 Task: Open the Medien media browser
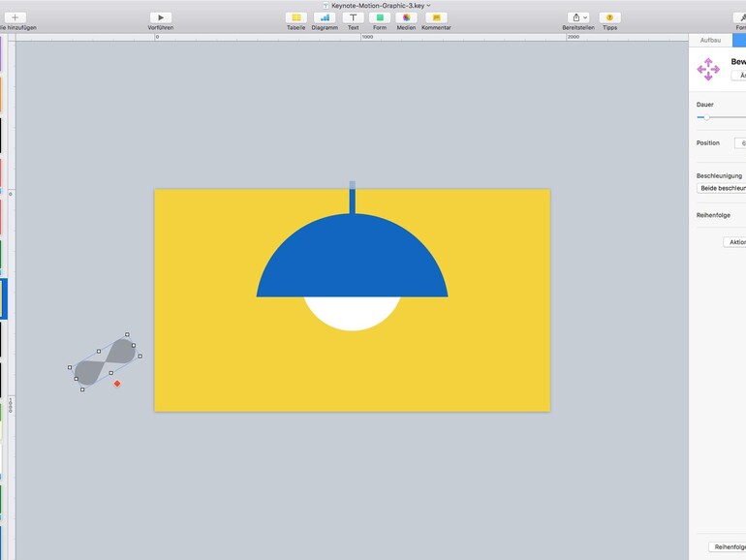pyautogui.click(x=406, y=17)
